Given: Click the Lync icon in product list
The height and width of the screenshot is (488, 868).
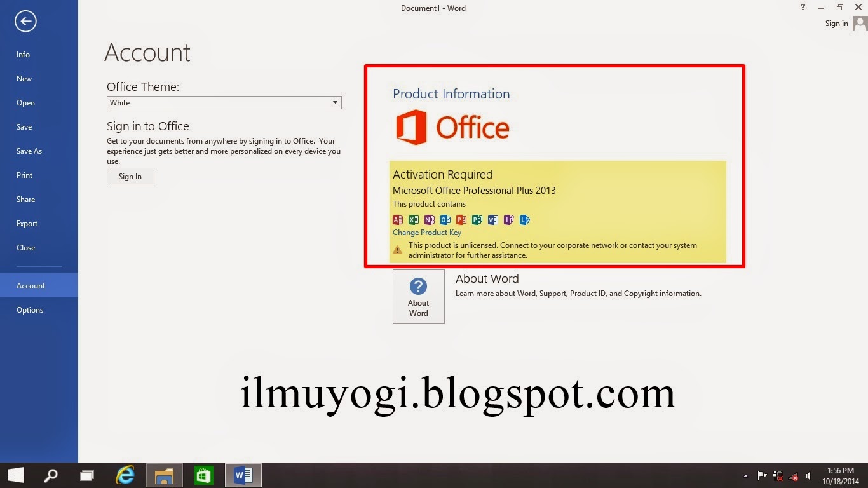Looking at the screenshot, I should pos(525,220).
